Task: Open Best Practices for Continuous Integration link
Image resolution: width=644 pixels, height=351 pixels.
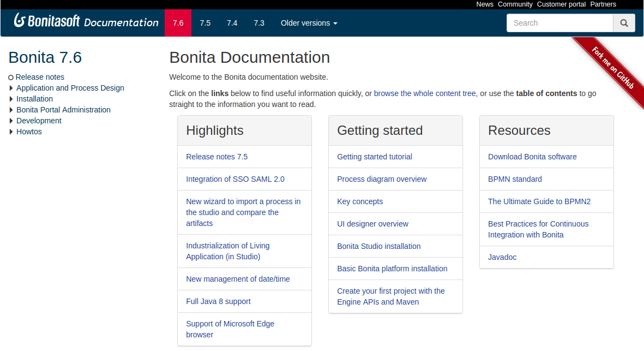Action: pyautogui.click(x=538, y=229)
